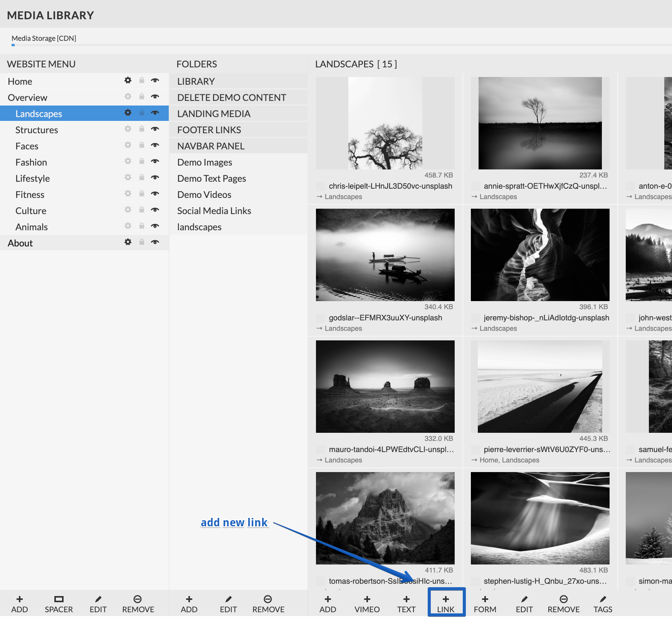This screenshot has height=618, width=672.
Task: Toggle visibility eye for Animals
Action: click(x=155, y=226)
